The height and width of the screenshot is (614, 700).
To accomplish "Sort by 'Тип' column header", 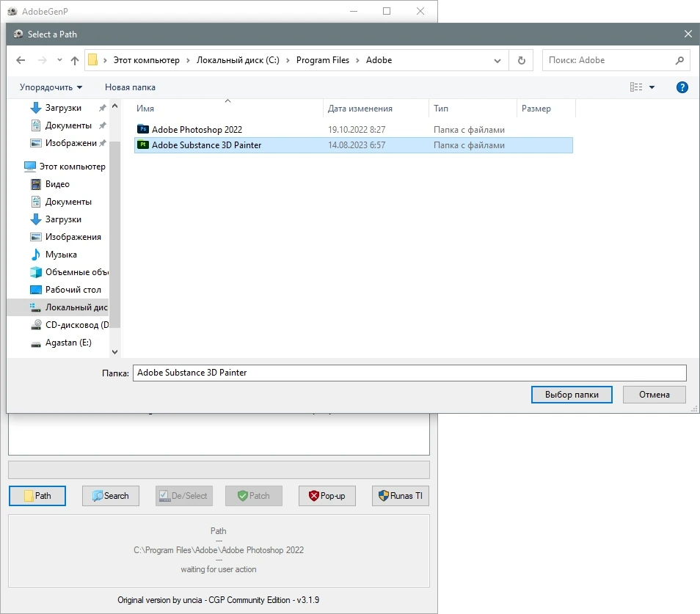I will coord(473,109).
